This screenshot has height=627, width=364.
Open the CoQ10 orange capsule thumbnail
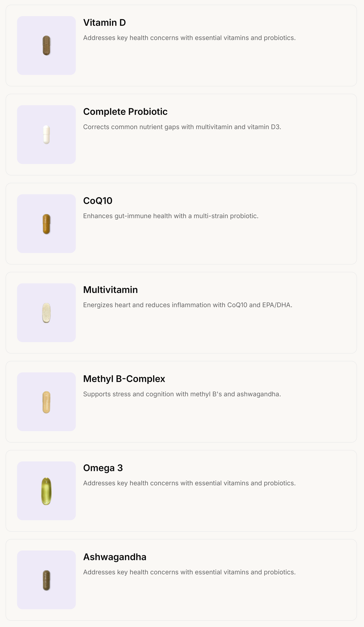pos(46,224)
